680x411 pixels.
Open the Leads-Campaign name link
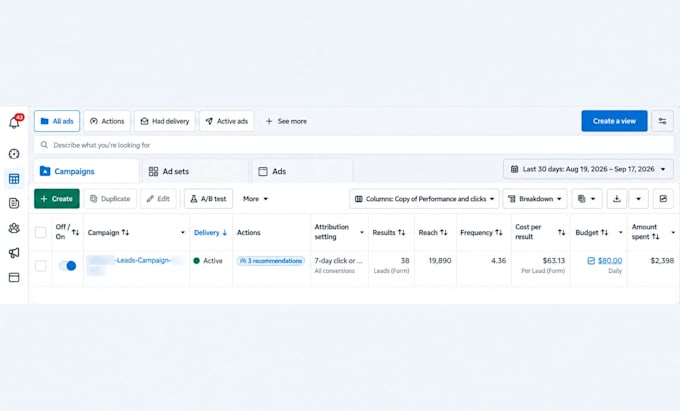(142, 260)
